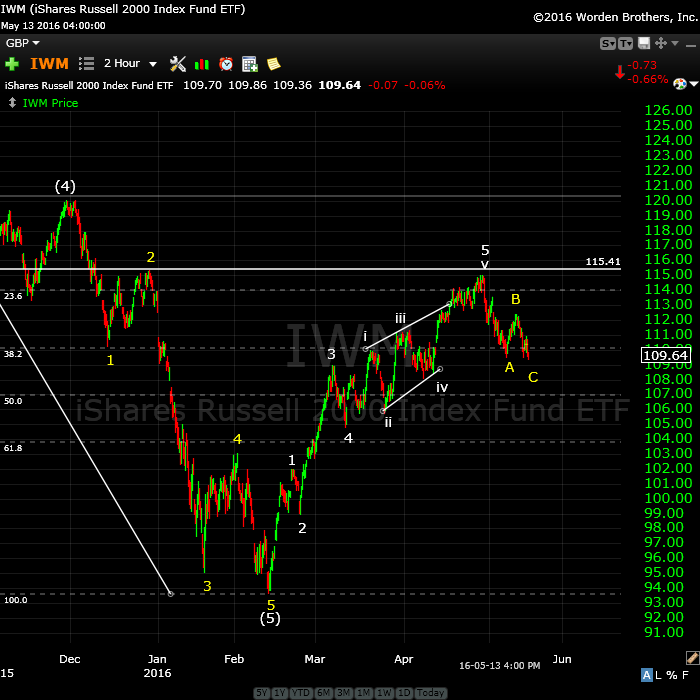
Task: Select the 6M time range
Action: [323, 692]
